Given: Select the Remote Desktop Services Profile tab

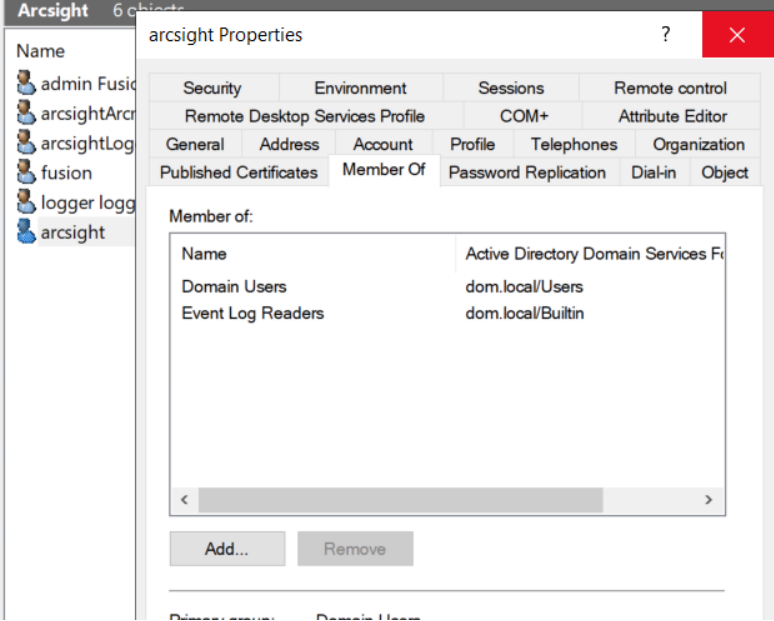Looking at the screenshot, I should tap(305, 116).
